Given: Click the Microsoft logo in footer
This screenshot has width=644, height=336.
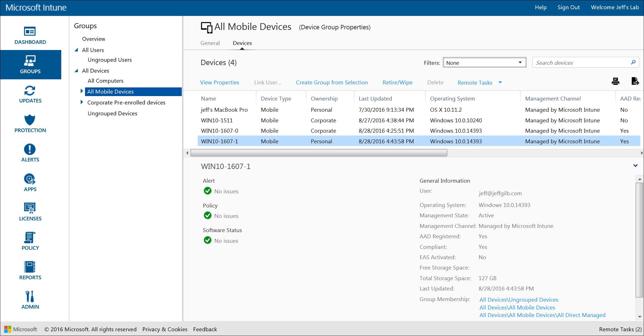Looking at the screenshot, I should coord(21,329).
